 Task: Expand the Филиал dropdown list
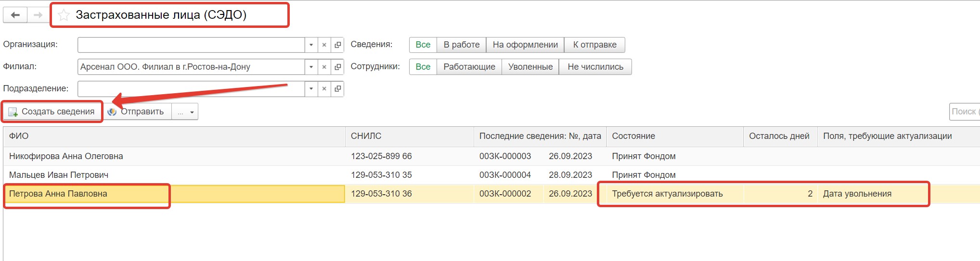click(311, 67)
